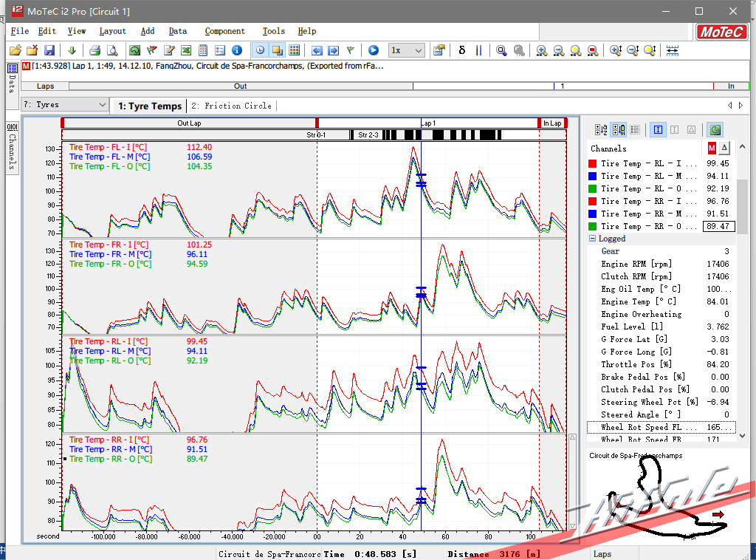756x560 pixels.
Task: Click the Close Log File icon with red X
Action: pos(32,50)
